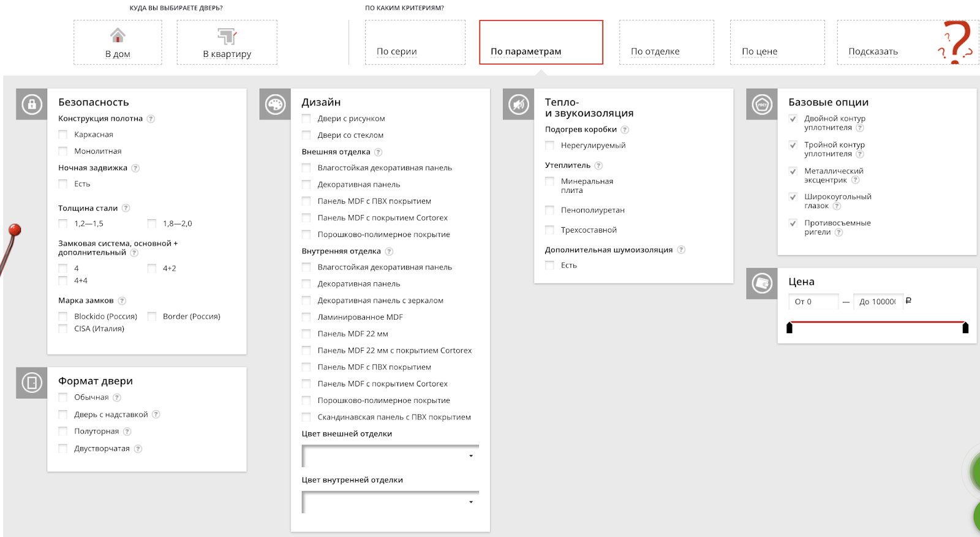
Task: Open the Цвет внешней отделки dropdown
Action: pyautogui.click(x=390, y=456)
